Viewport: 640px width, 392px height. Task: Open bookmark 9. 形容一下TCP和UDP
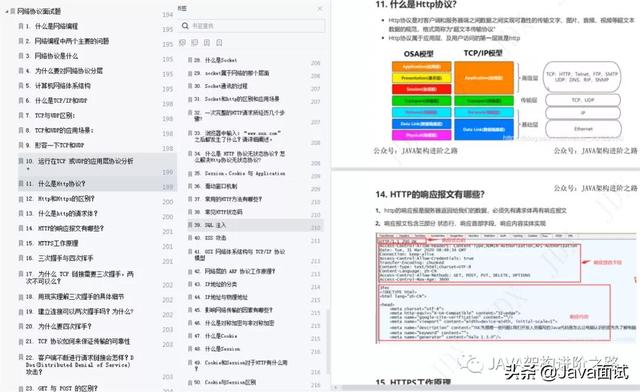click(55, 145)
